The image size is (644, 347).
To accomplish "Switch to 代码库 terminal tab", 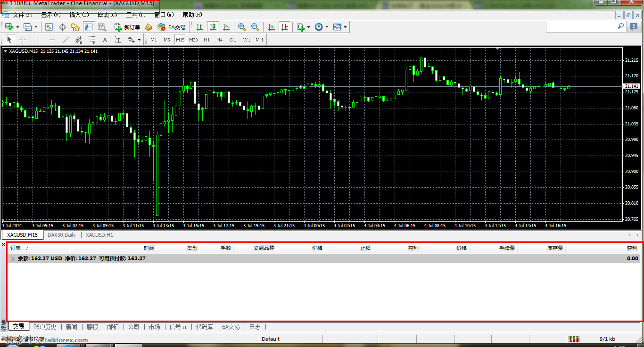I will point(205,327).
